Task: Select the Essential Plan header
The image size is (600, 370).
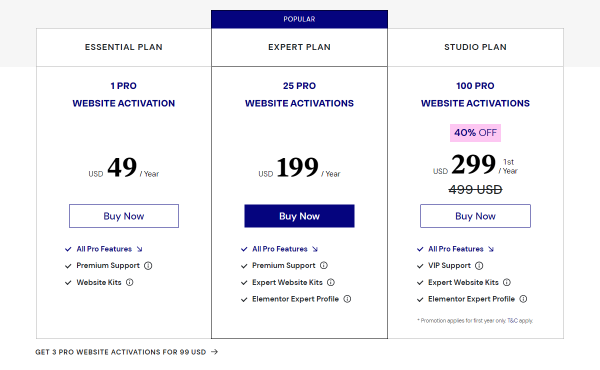Action: (x=124, y=47)
